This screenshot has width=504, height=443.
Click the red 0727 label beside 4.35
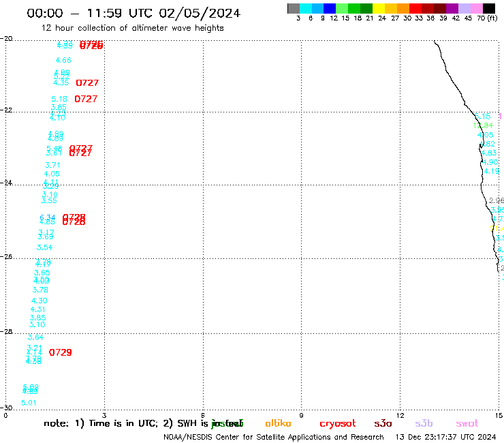coord(87,83)
